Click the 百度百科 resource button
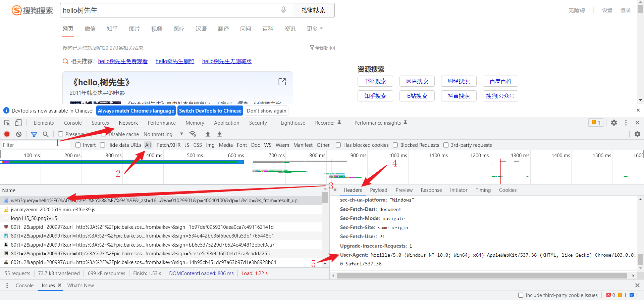The image size is (644, 300). click(x=500, y=81)
